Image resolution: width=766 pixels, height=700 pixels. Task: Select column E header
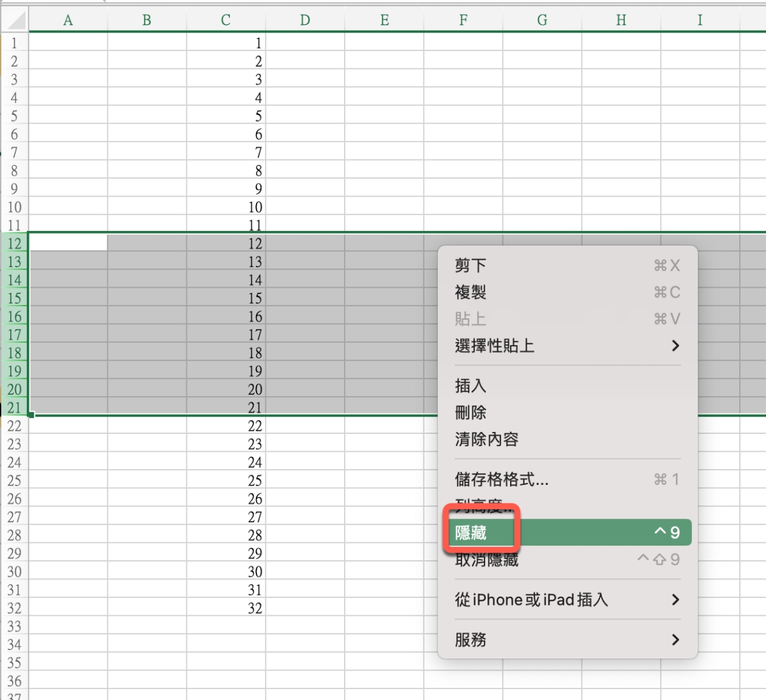[x=384, y=20]
